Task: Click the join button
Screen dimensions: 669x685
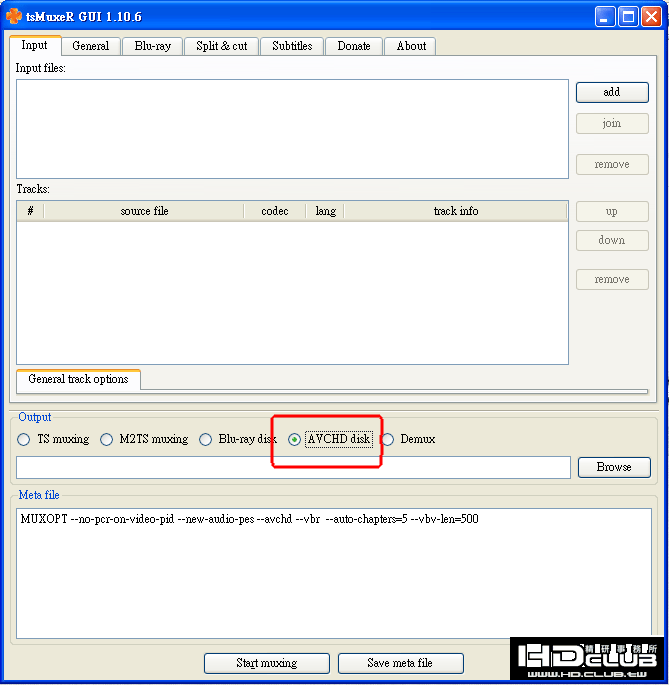Action: [x=612, y=124]
